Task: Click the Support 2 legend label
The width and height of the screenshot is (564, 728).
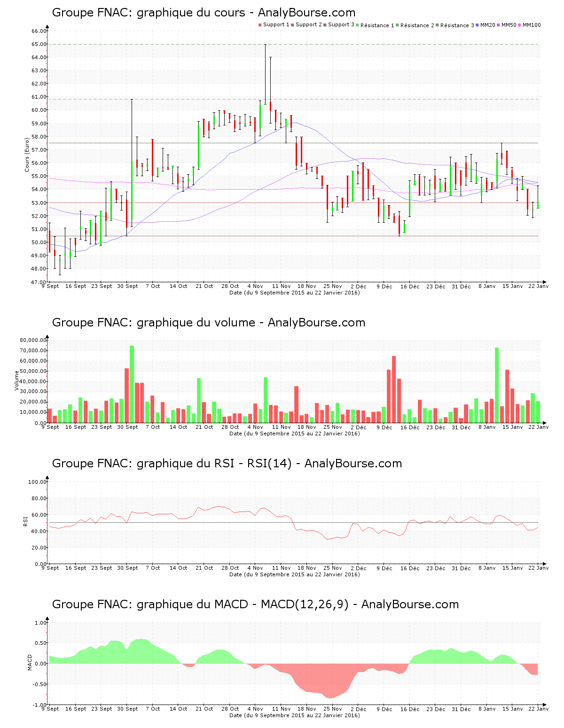Action: pyautogui.click(x=309, y=25)
